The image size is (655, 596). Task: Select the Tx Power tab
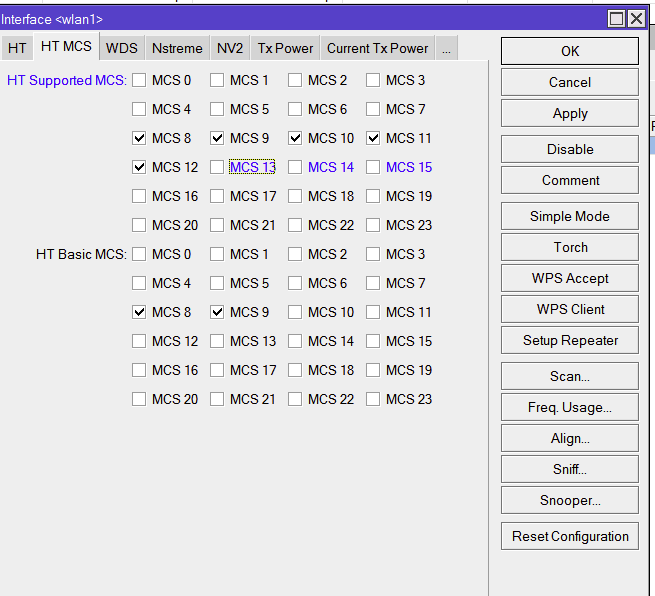click(x=285, y=48)
